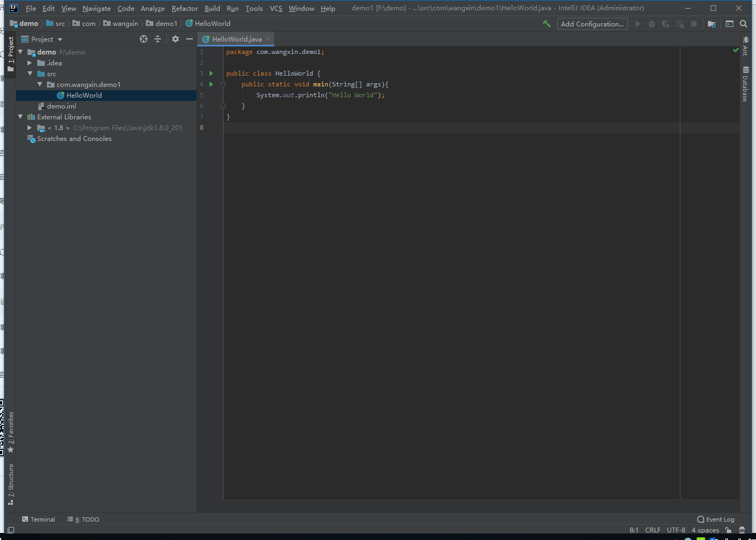
Task: Open the Database tool window
Action: 745,84
